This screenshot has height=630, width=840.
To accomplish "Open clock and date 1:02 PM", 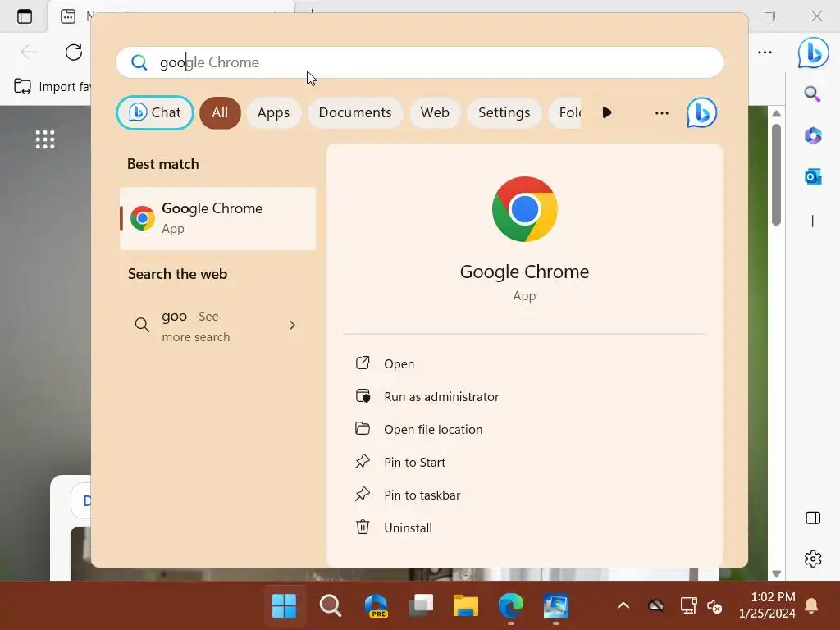I will [x=767, y=605].
